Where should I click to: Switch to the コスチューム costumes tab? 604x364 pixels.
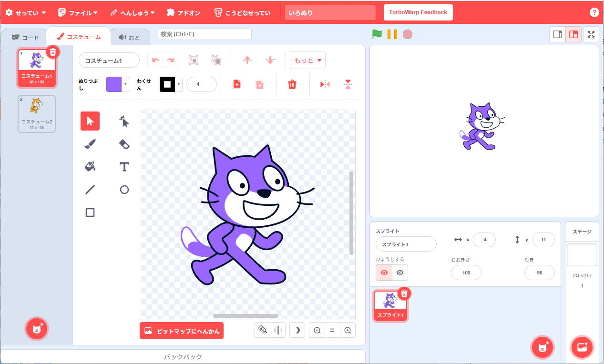pyautogui.click(x=79, y=36)
